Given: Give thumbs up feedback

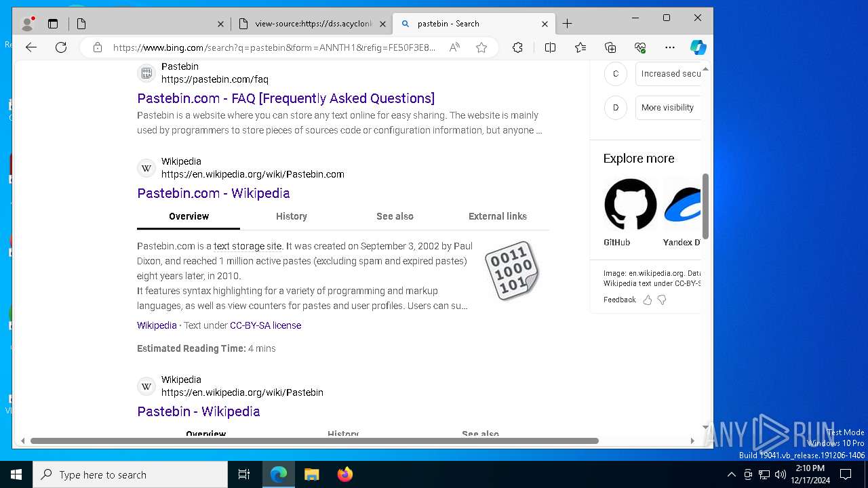Looking at the screenshot, I should 648,300.
